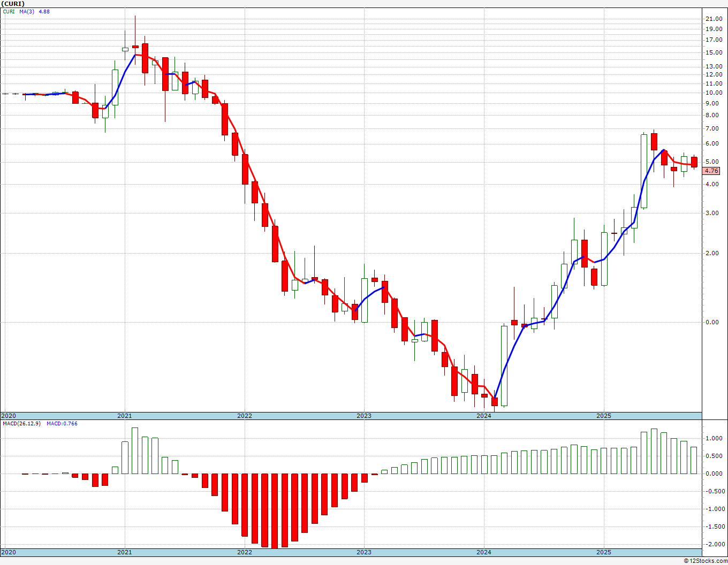
Task: Select 2025 on the price chart time axis
Action: point(604,416)
